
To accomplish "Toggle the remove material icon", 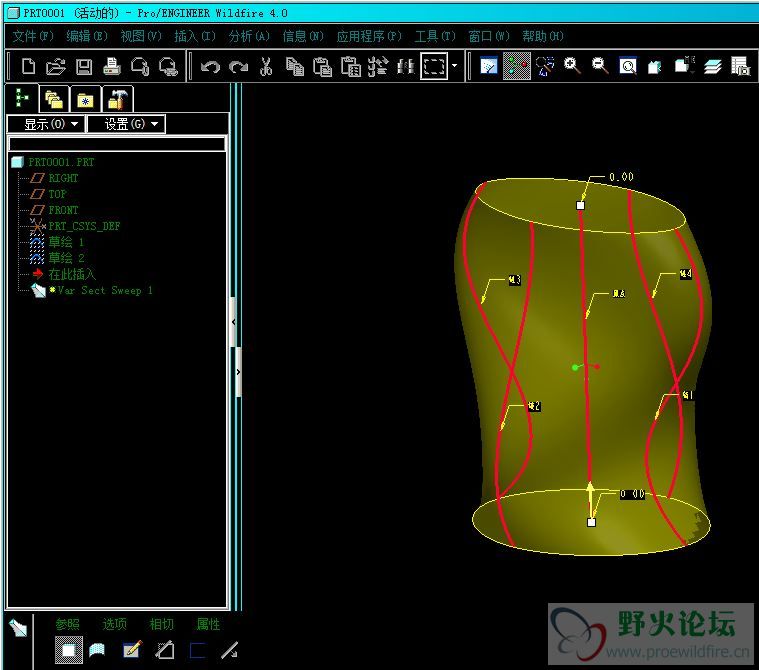I will [165, 650].
